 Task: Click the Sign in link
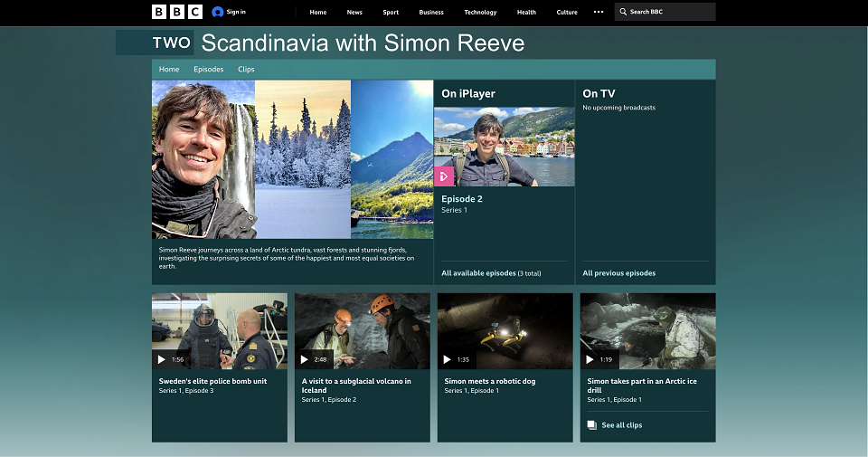pos(236,12)
